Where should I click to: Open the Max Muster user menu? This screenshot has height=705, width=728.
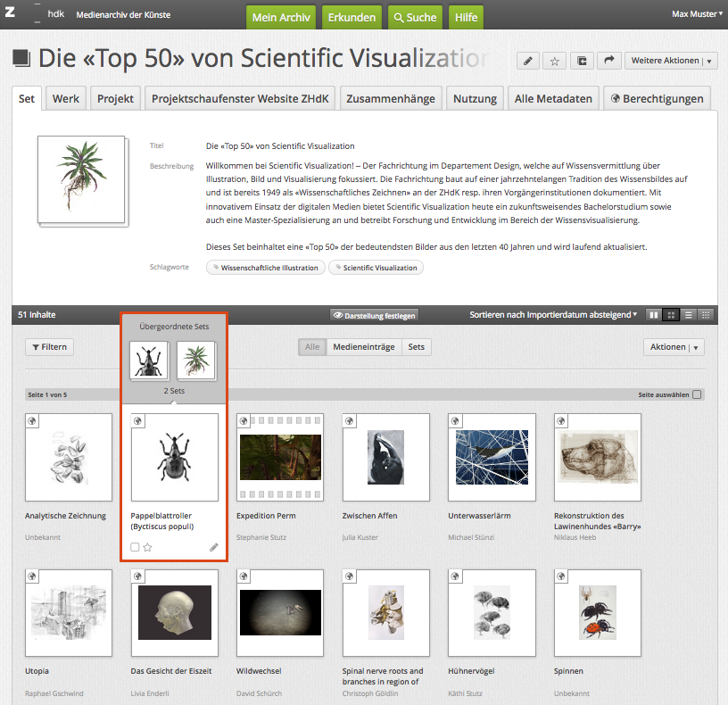pos(697,13)
